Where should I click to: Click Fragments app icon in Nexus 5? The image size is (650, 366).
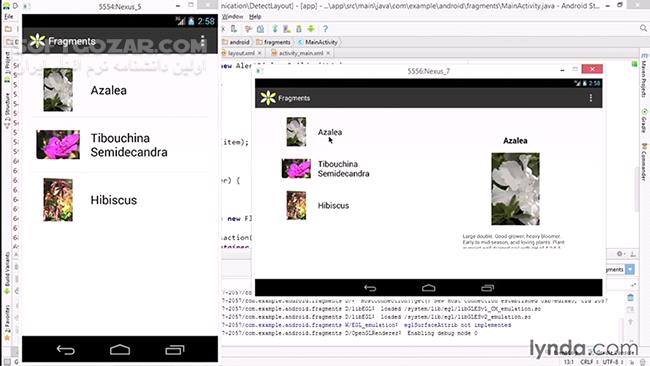click(x=37, y=41)
